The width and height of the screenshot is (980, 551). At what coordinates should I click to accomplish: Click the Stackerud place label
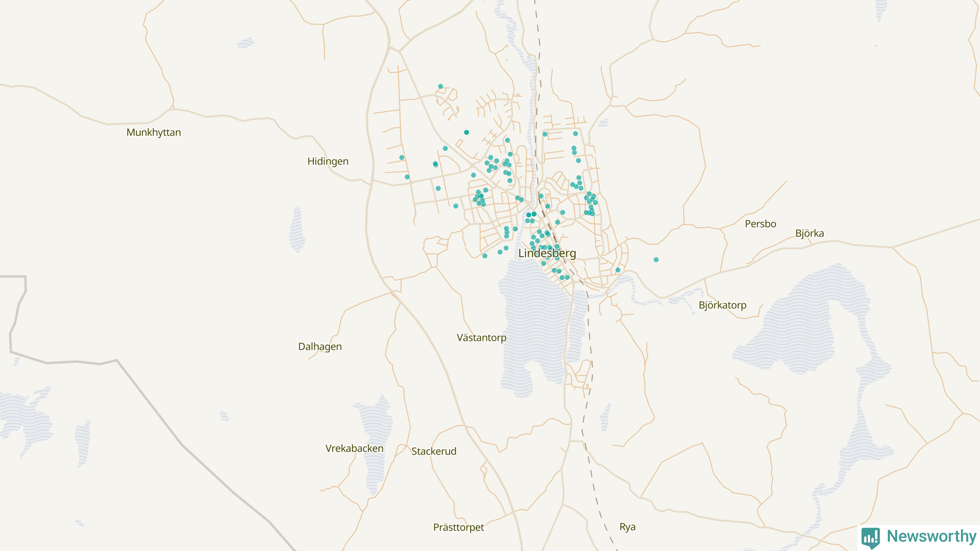pyautogui.click(x=434, y=452)
